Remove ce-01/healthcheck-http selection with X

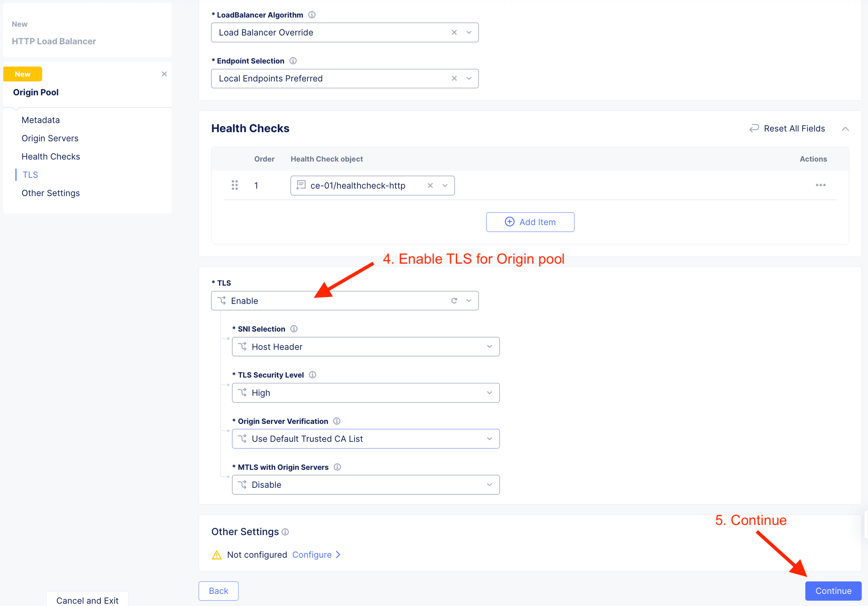pos(430,185)
